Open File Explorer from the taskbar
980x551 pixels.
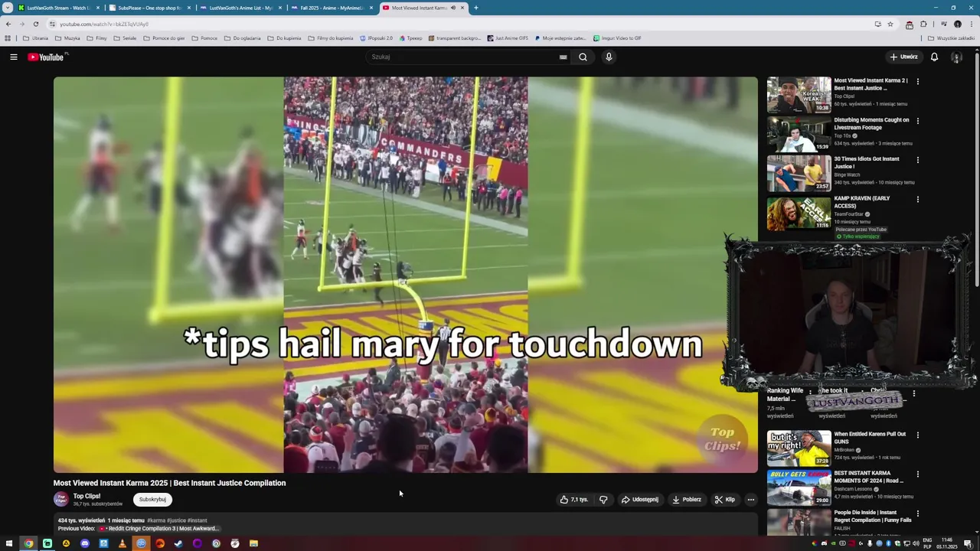point(253,543)
